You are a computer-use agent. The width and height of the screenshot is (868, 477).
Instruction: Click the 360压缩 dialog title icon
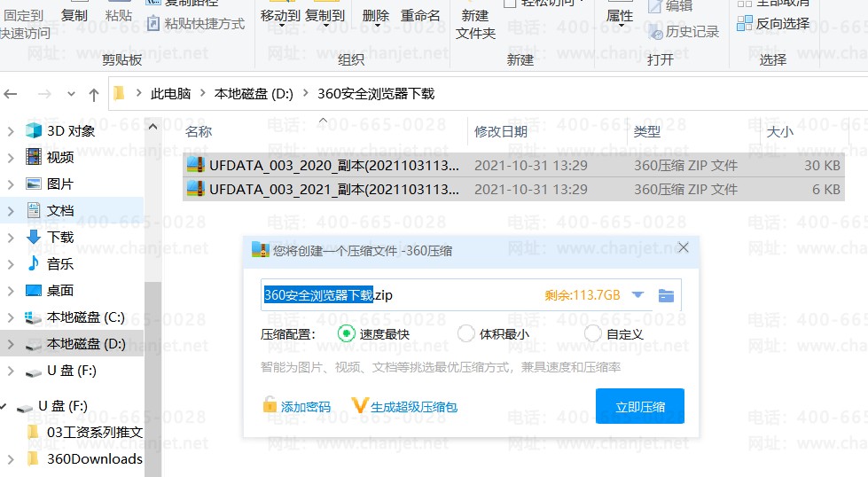coord(260,249)
